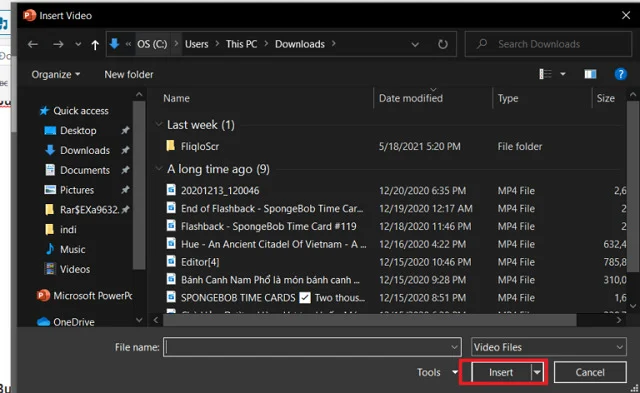The width and height of the screenshot is (640, 393).
Task: Refresh the Downloads folder listing
Action: pos(443,44)
